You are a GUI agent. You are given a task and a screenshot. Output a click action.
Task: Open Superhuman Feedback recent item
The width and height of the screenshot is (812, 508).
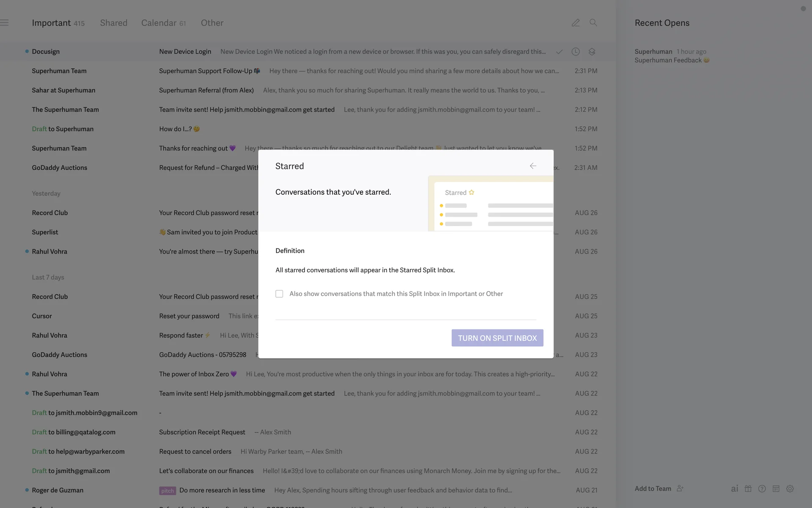coord(668,60)
